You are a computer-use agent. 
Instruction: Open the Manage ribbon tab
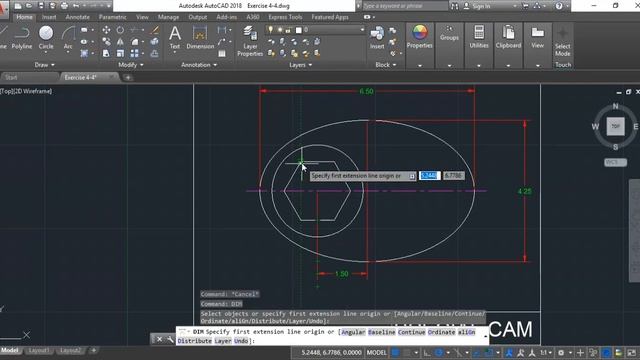coord(169,17)
